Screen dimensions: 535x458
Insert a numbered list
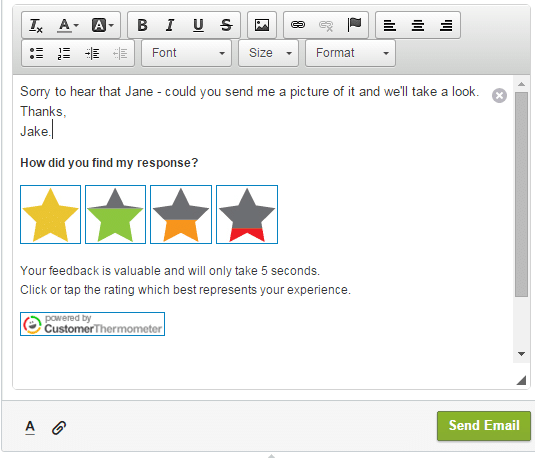point(64,53)
